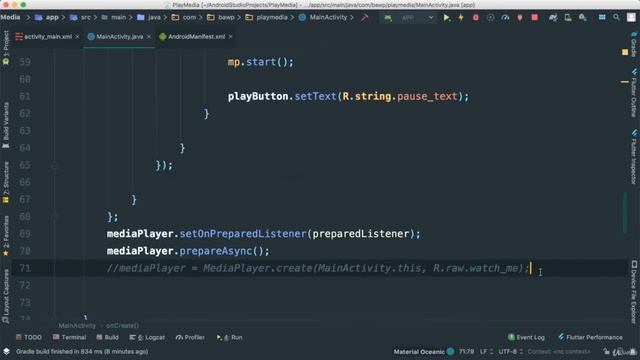Screen dimensions: 640x360
Task: Click the playmedia breadcrumb folder
Action: pyautogui.click(x=267, y=18)
